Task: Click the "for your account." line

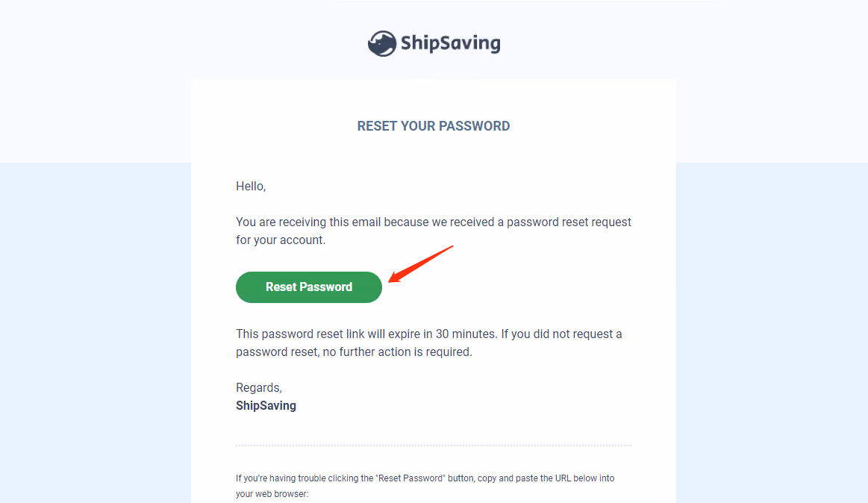Action: coord(281,240)
